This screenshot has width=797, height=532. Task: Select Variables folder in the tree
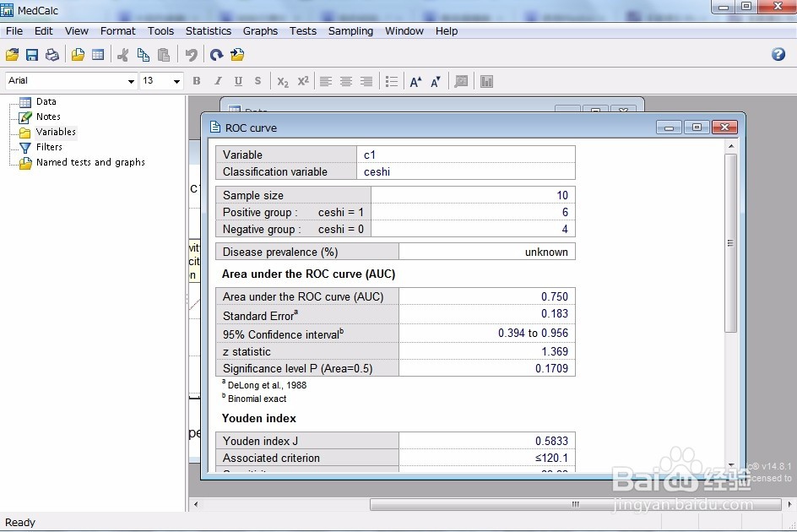tap(56, 133)
